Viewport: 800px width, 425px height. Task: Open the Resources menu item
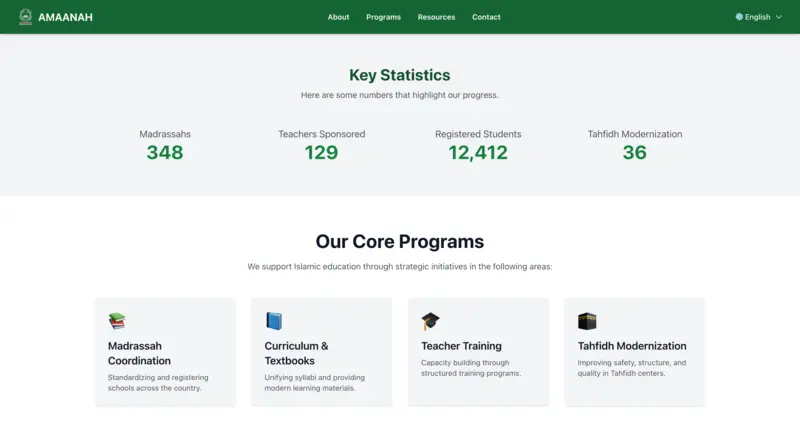coord(436,17)
